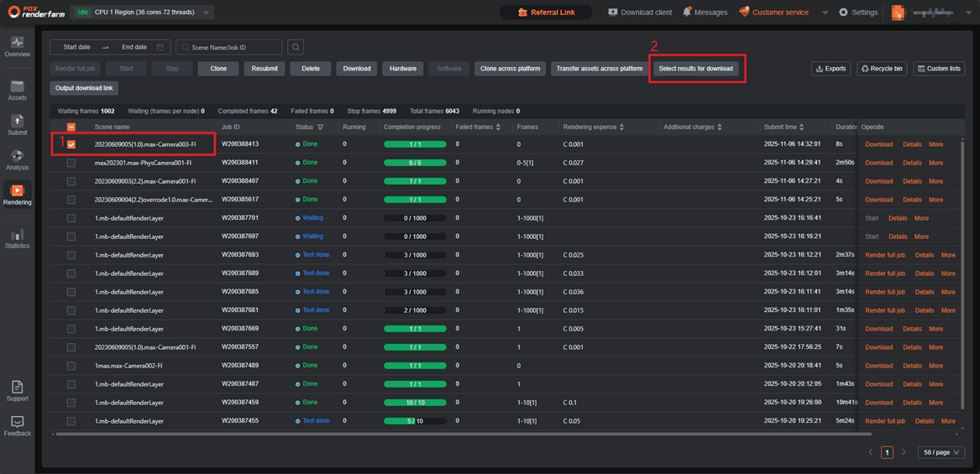Switch to the Rendering section
Image resolution: width=980 pixels, height=474 pixels.
(17, 195)
